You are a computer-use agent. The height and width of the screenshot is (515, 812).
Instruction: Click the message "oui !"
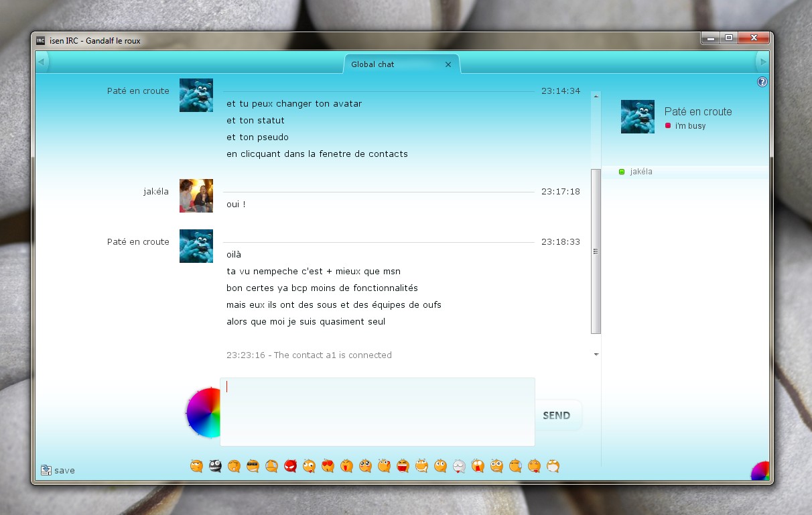pos(236,204)
